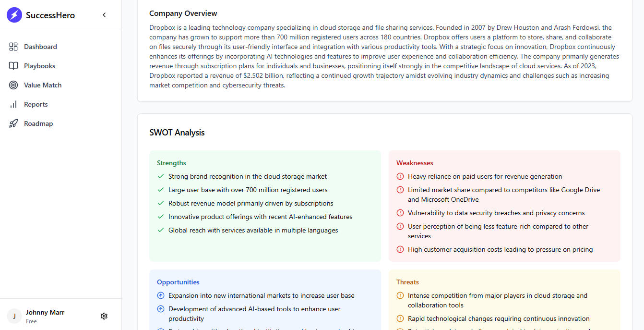Click the Reports bar chart icon
This screenshot has height=330, width=644.
click(13, 104)
